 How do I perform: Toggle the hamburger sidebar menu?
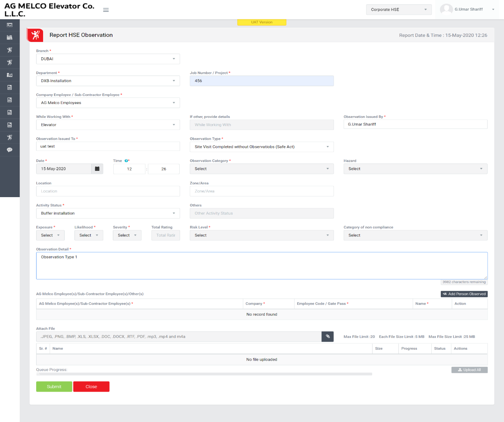click(106, 10)
